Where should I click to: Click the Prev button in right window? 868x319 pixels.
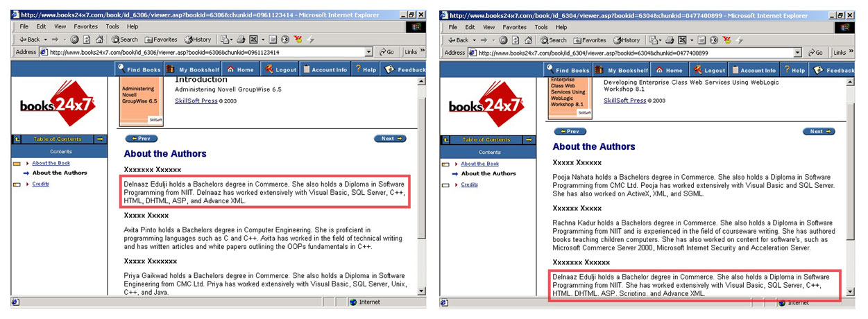tap(570, 131)
